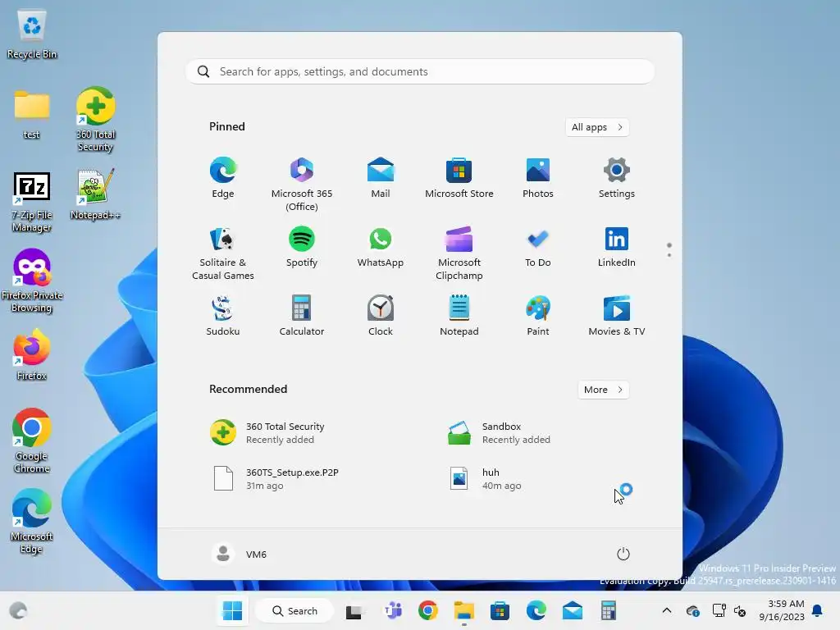Launch Sudoku game
The height and width of the screenshot is (630, 840).
[223, 316]
